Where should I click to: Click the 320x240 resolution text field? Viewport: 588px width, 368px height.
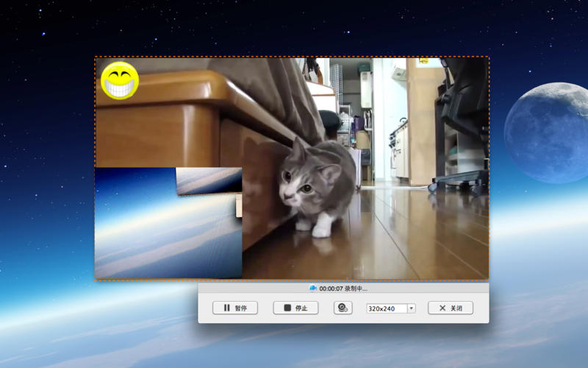tap(387, 308)
